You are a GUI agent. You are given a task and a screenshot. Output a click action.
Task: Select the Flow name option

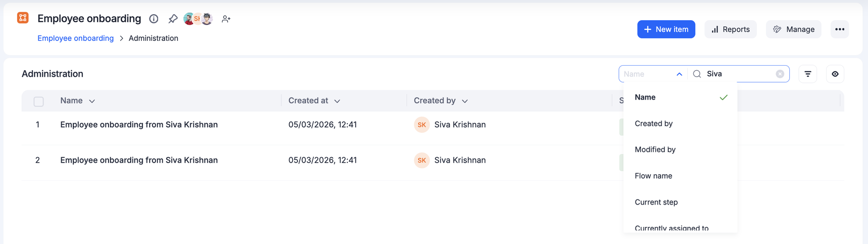tap(653, 176)
